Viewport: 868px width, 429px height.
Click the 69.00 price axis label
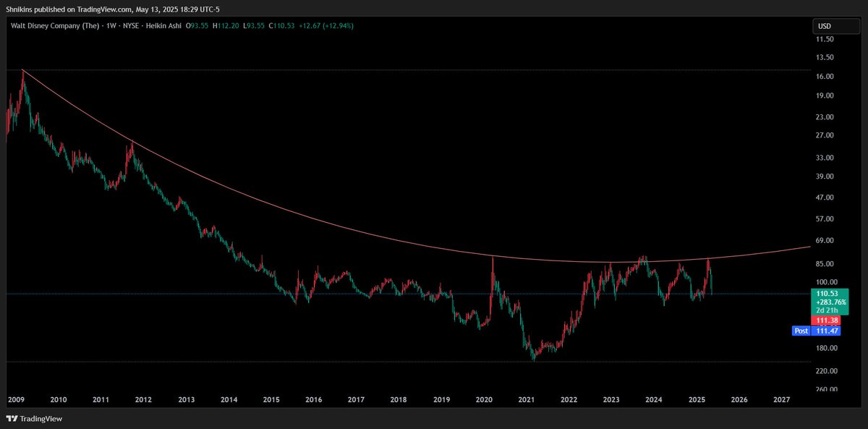point(825,240)
